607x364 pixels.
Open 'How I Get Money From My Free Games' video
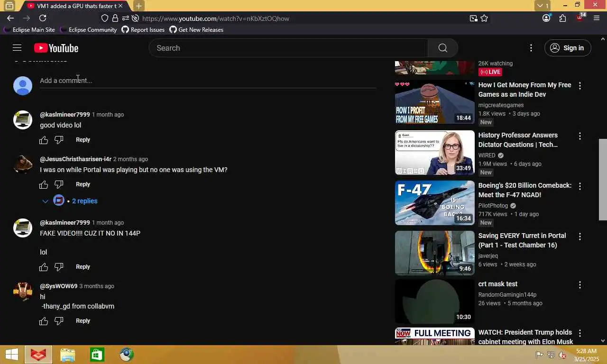coord(524,90)
